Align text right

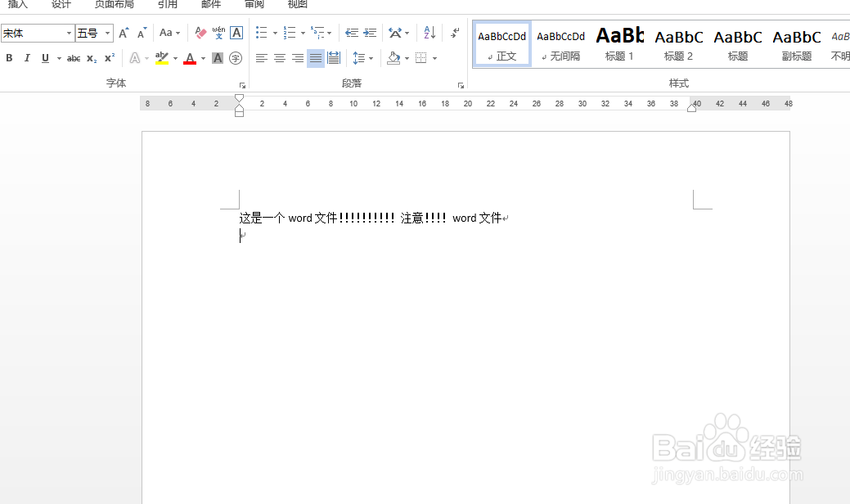click(298, 58)
